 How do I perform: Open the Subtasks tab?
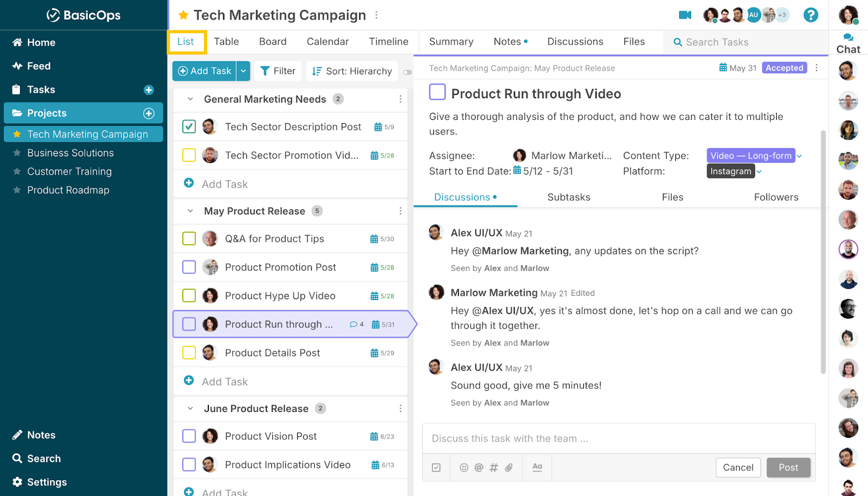coord(569,197)
